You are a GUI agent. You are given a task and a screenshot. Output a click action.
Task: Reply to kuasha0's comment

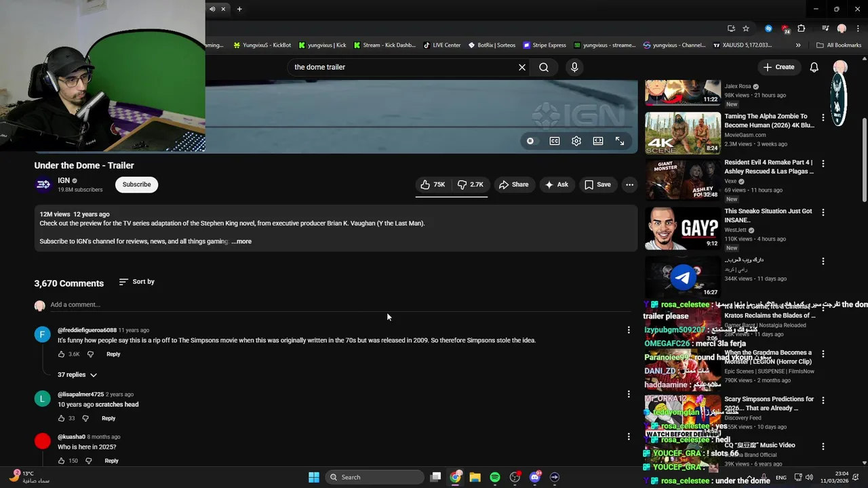[x=112, y=461]
